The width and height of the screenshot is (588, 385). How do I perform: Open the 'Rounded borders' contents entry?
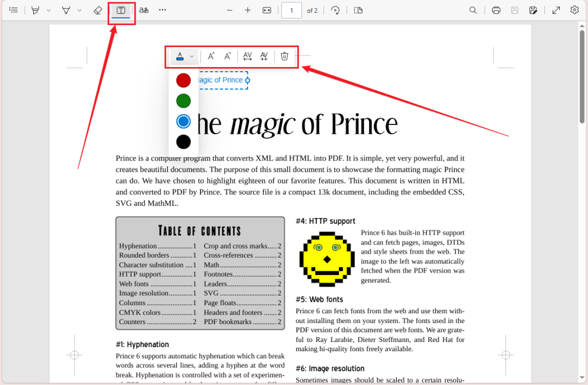158,255
